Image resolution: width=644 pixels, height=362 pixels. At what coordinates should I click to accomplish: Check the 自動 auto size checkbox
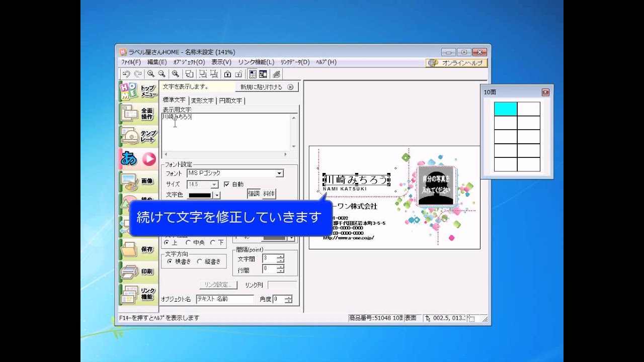click(x=226, y=185)
